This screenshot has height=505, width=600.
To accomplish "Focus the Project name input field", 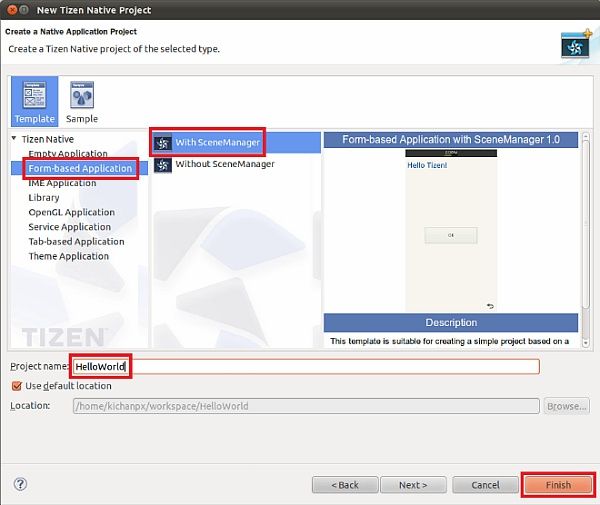I will tap(306, 367).
